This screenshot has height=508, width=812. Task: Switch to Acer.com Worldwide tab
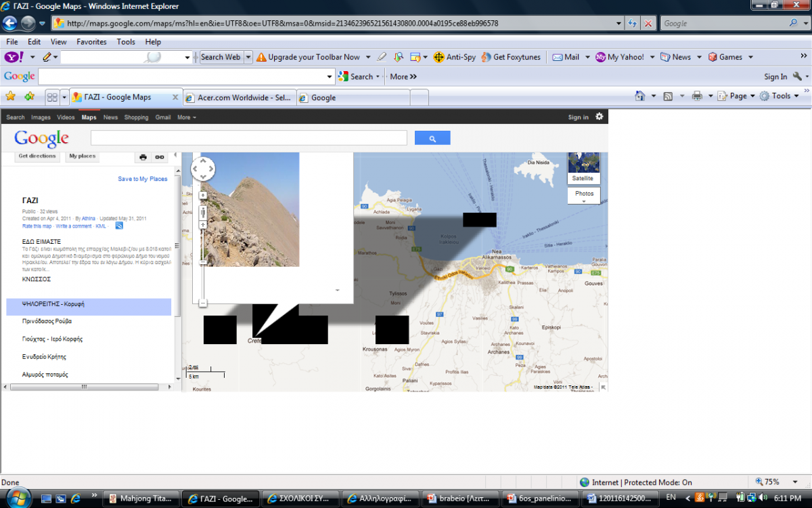pos(239,98)
